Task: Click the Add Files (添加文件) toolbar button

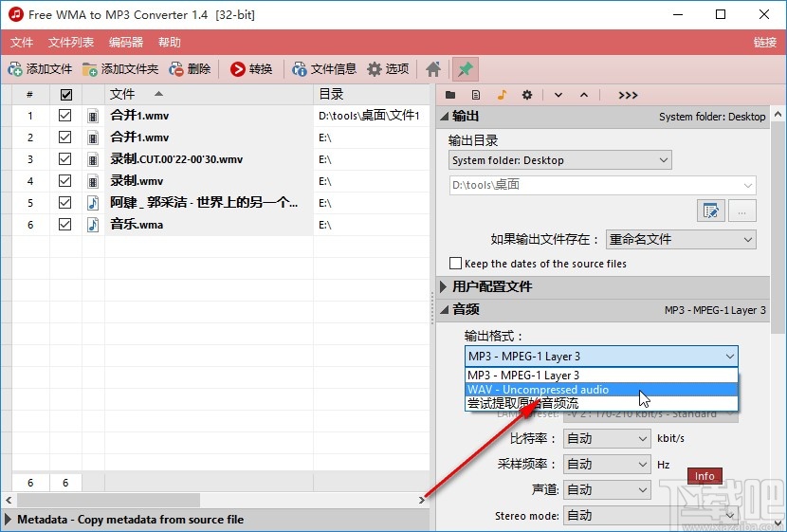Action: tap(40, 69)
